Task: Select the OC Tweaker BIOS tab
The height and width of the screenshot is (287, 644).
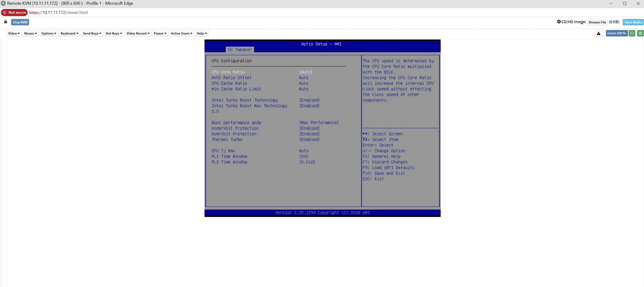Action: pyautogui.click(x=240, y=50)
